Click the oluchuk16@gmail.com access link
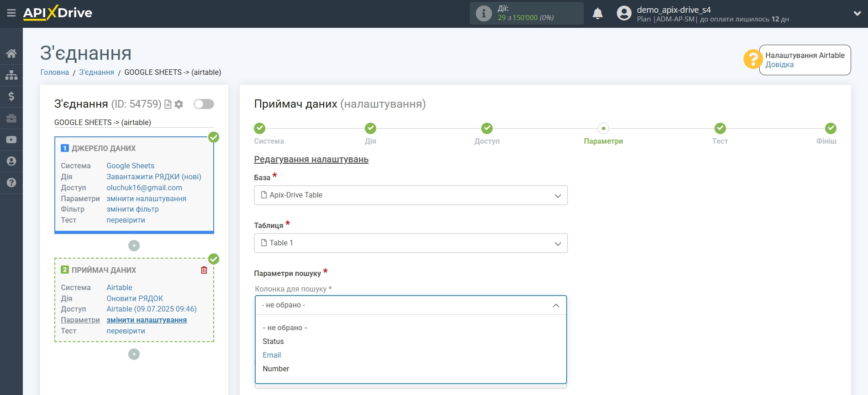Image resolution: width=868 pixels, height=395 pixels. [x=144, y=187]
